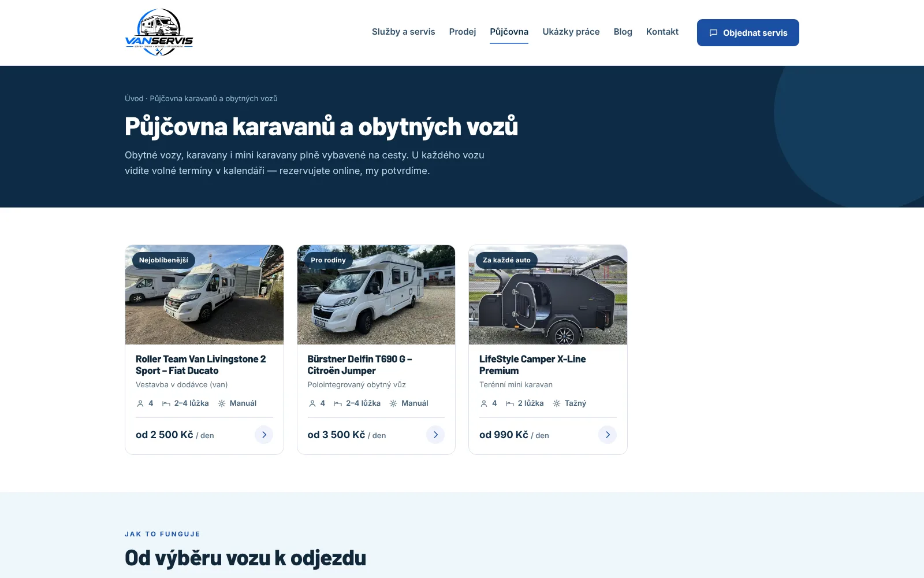Click the 2 lůžka label
The width and height of the screenshot is (924, 578).
[531, 403]
